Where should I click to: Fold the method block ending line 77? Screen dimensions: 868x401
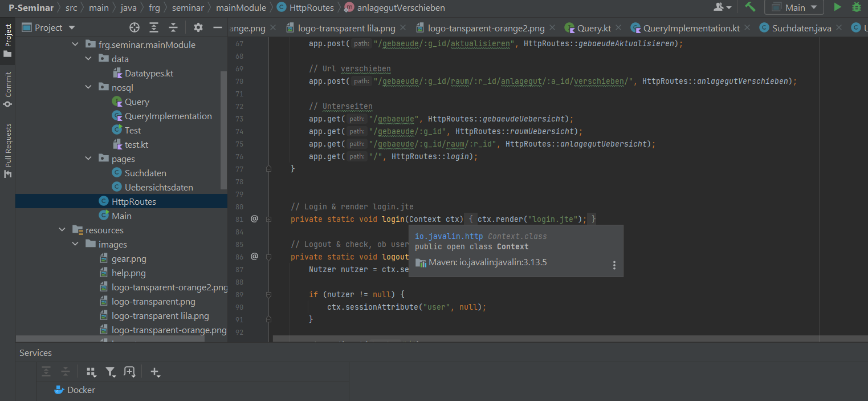(x=268, y=169)
